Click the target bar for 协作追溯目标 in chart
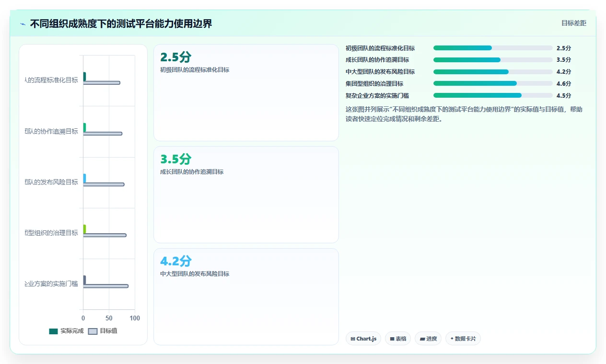Screen dimensions: 606x364 coord(103,134)
